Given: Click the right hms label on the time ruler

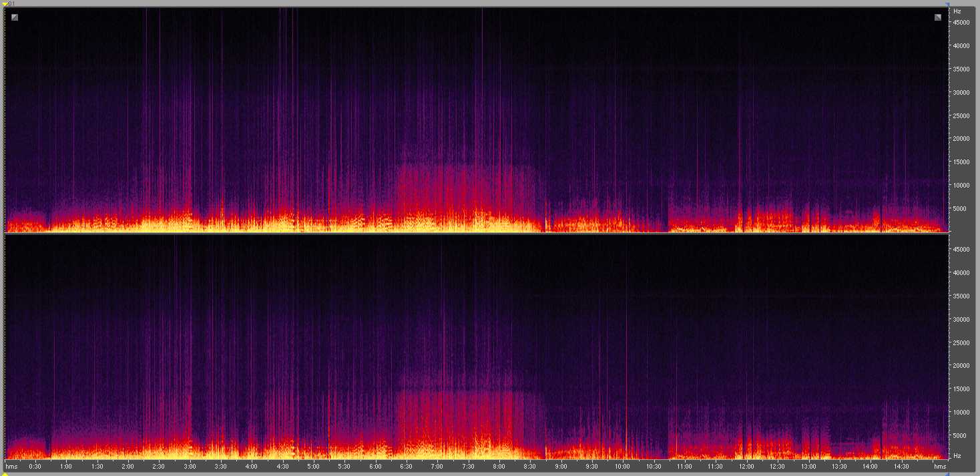Looking at the screenshot, I should pos(940,466).
